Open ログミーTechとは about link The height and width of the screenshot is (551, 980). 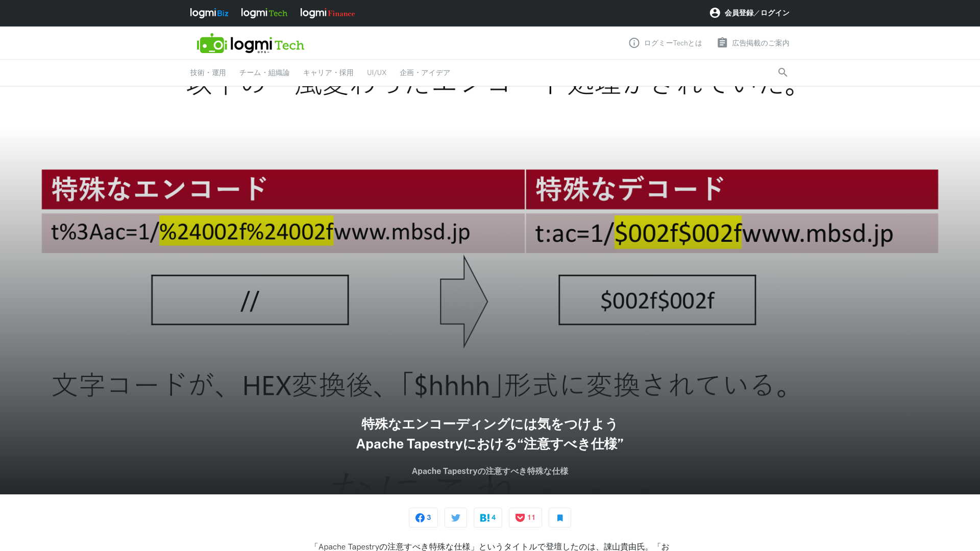[673, 43]
